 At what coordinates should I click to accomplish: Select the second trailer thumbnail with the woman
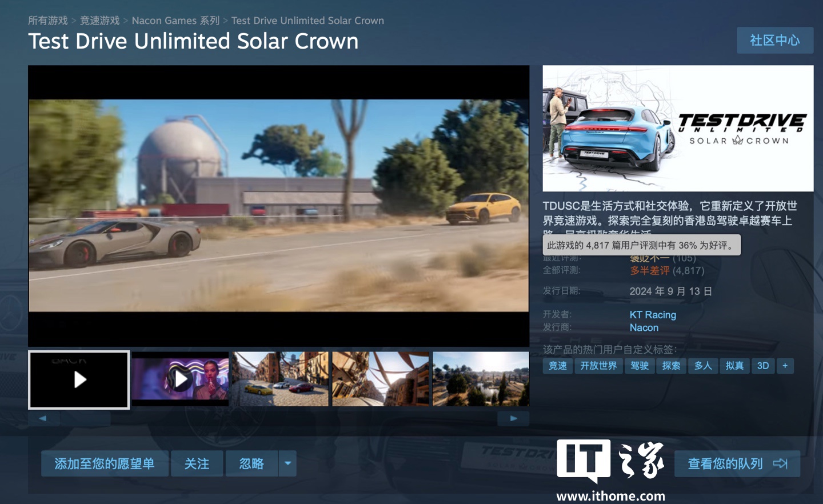(x=180, y=379)
